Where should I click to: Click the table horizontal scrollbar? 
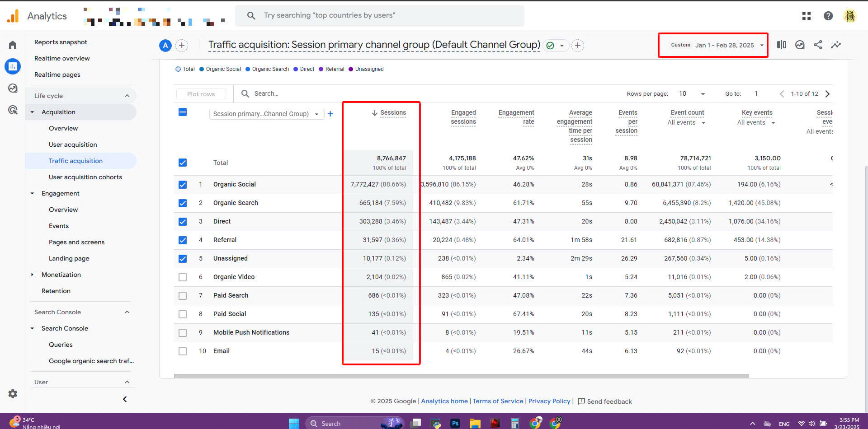[461, 376]
